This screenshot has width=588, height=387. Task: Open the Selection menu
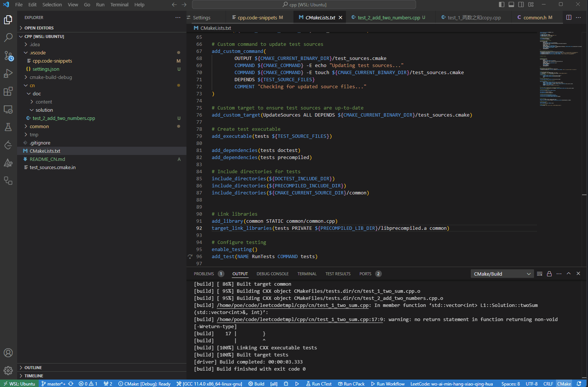point(52,4)
